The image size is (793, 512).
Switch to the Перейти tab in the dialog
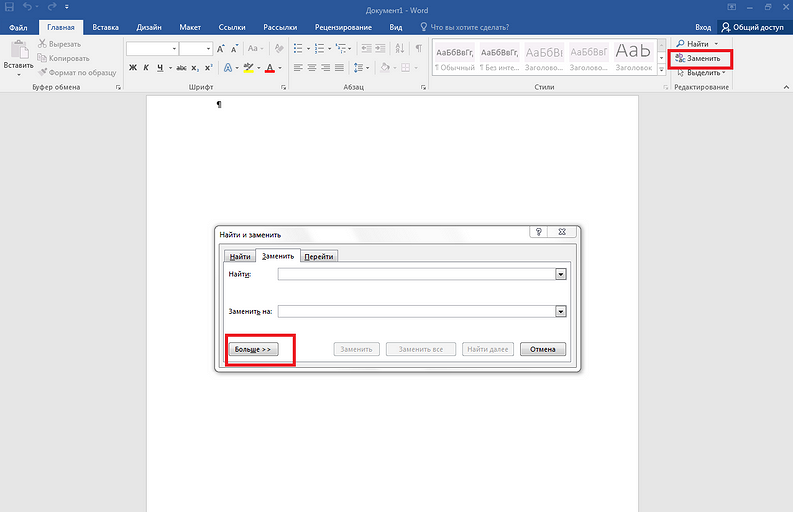tap(320, 256)
